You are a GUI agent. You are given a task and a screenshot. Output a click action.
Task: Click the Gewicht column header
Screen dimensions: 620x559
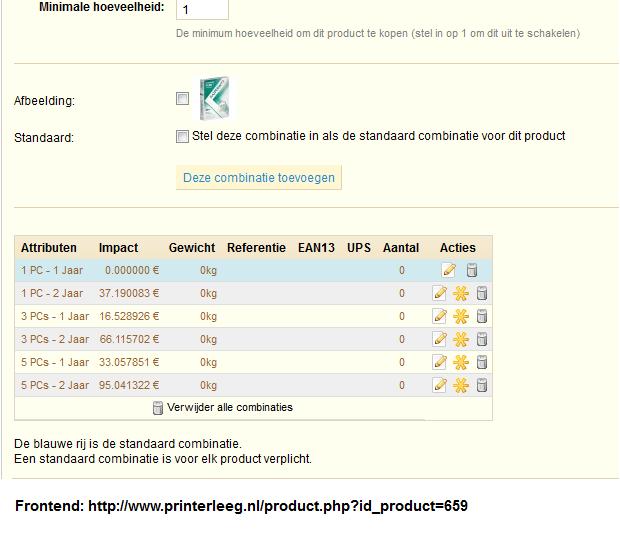point(192,247)
